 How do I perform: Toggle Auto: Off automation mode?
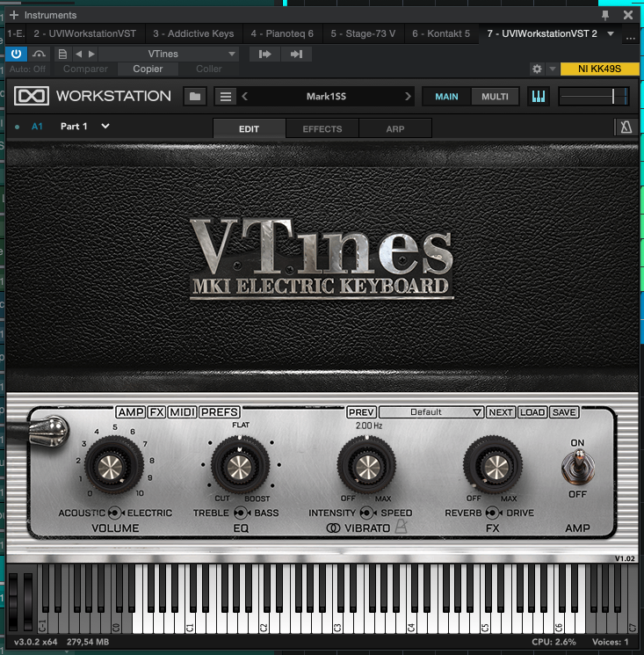(x=27, y=69)
